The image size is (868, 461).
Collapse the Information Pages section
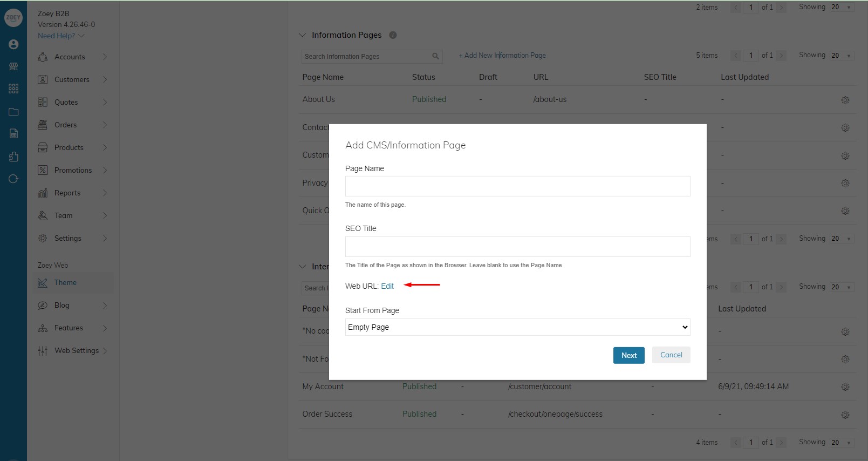[302, 35]
